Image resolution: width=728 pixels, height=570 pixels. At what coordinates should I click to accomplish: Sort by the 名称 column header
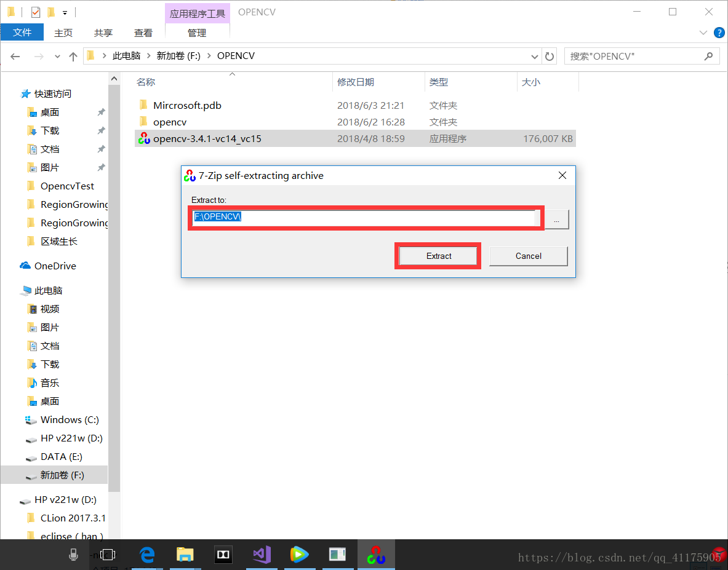click(x=232, y=82)
